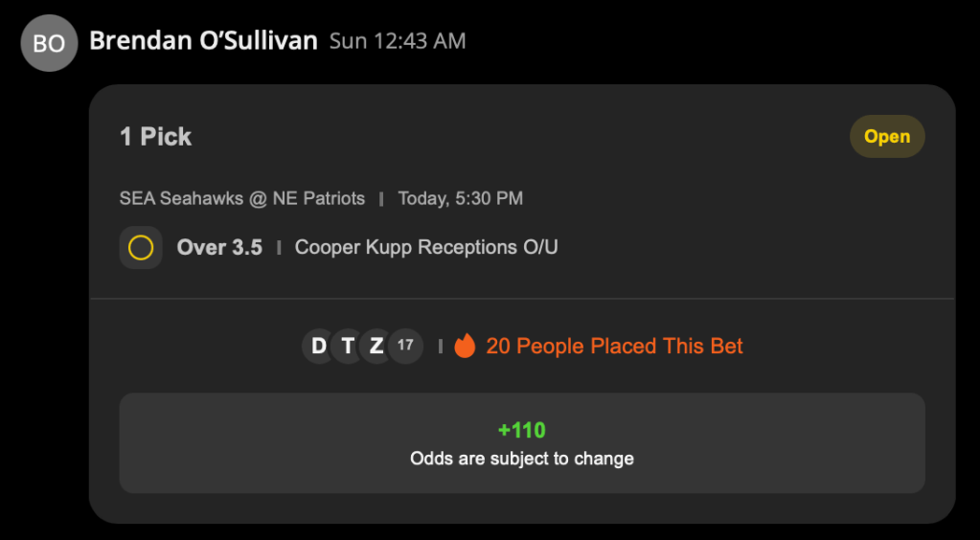Select the yellow circle pick icon
980x540 pixels.
tap(141, 248)
